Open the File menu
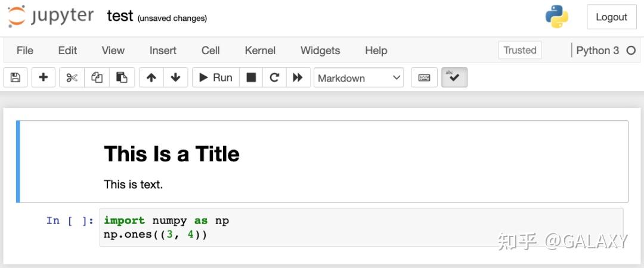The height and width of the screenshot is (268, 644). coord(25,51)
